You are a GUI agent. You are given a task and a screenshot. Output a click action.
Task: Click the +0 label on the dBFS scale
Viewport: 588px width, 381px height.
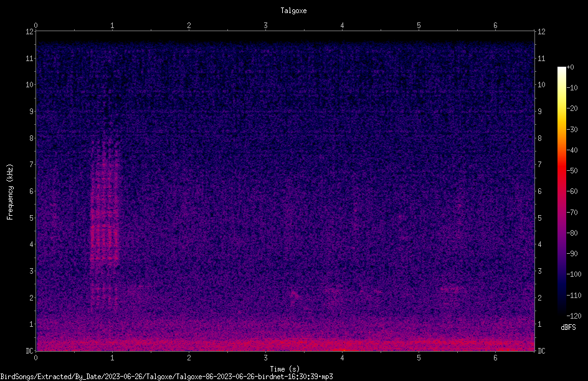pyautogui.click(x=571, y=67)
